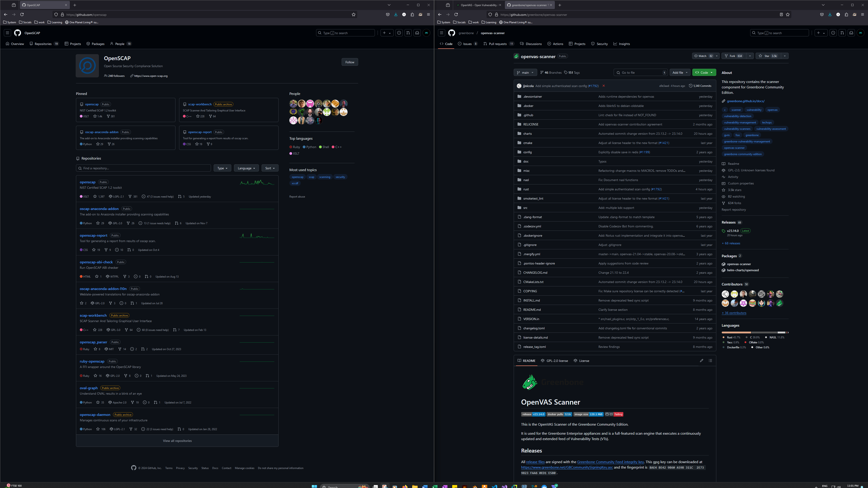This screenshot has height=488, width=868.
Task: Open + 36 contributors link
Action: click(x=734, y=313)
